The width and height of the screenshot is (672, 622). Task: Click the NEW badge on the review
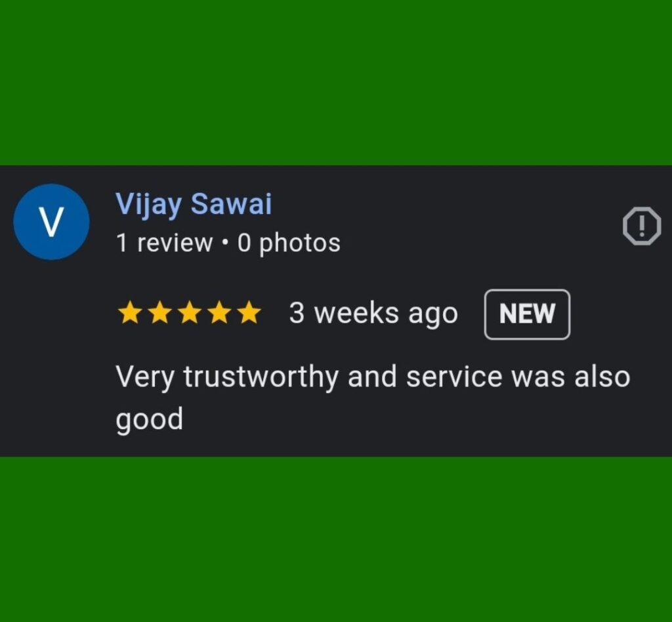click(527, 314)
